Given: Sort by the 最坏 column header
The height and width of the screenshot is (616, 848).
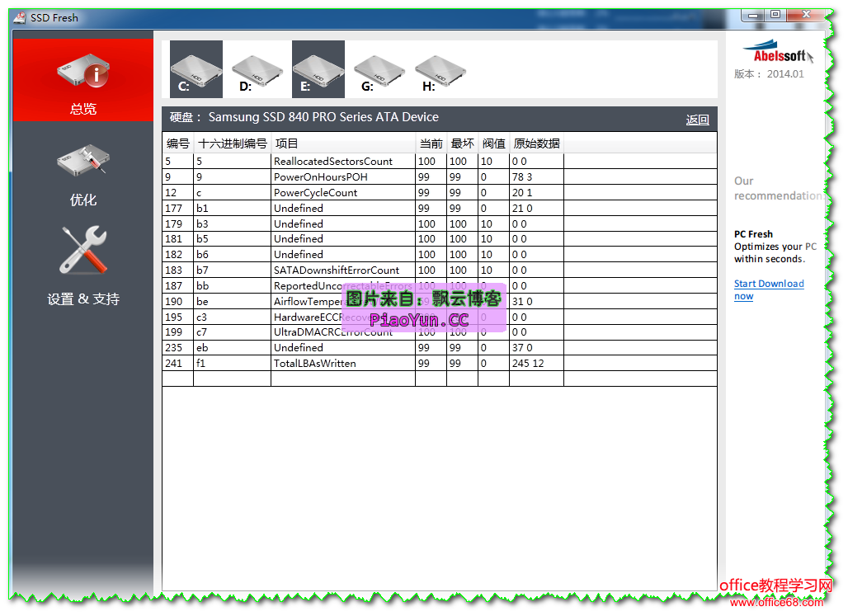Looking at the screenshot, I should pyautogui.click(x=463, y=143).
